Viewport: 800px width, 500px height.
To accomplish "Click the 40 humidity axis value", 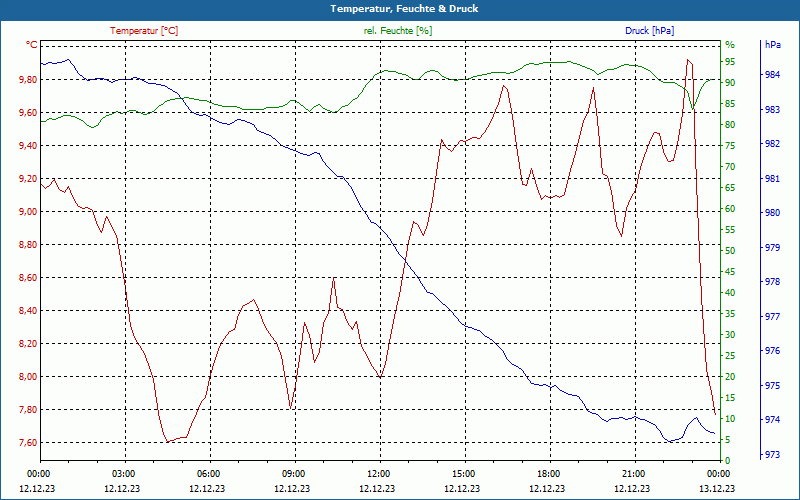I will pyautogui.click(x=730, y=293).
